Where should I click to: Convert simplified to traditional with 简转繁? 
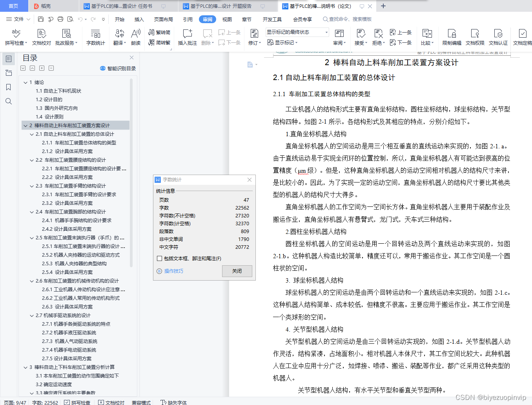coord(159,42)
